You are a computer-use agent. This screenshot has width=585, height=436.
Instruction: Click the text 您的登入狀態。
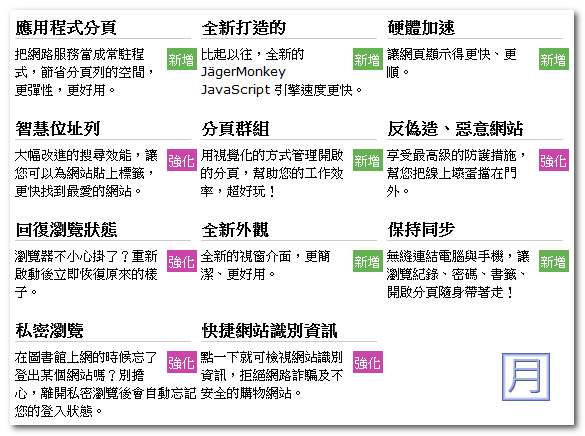click(58, 411)
